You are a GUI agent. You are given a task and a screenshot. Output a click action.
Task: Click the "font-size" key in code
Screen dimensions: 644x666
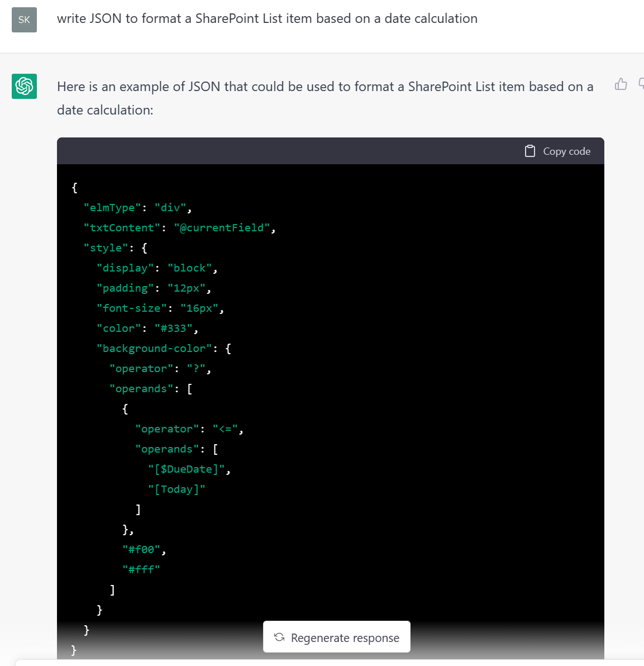pos(132,308)
